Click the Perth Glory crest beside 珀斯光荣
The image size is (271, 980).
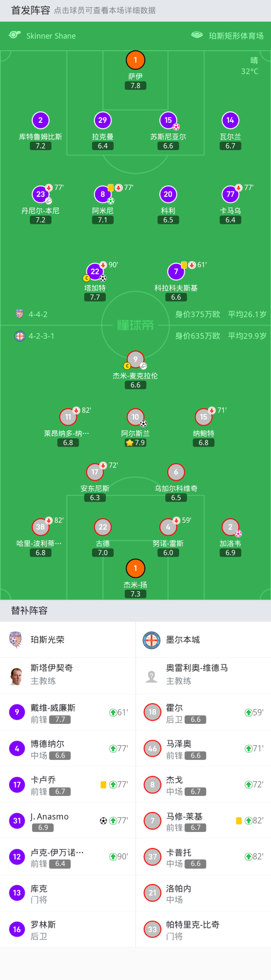[15, 639]
